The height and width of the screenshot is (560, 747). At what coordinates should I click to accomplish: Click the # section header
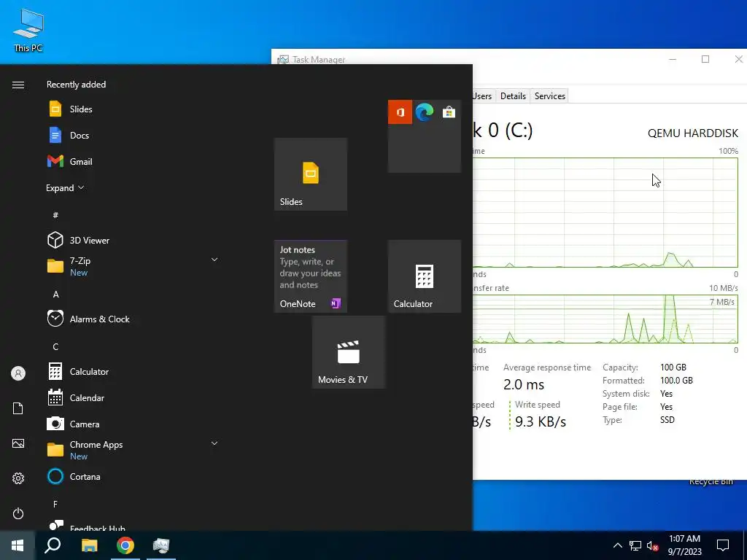(x=55, y=215)
